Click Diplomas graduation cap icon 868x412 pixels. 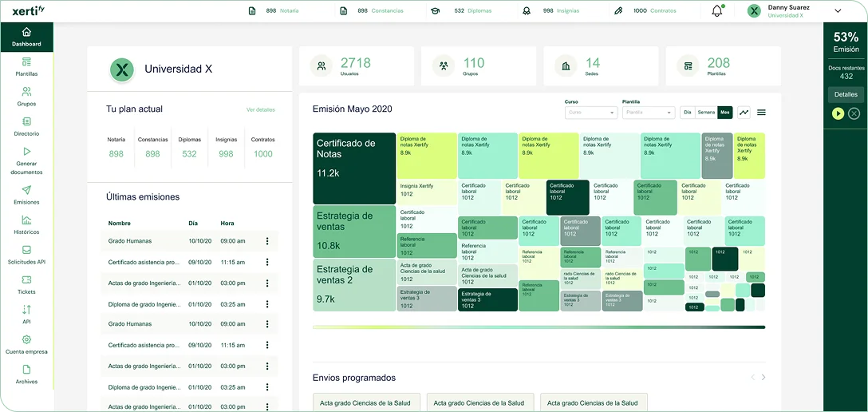tap(435, 10)
